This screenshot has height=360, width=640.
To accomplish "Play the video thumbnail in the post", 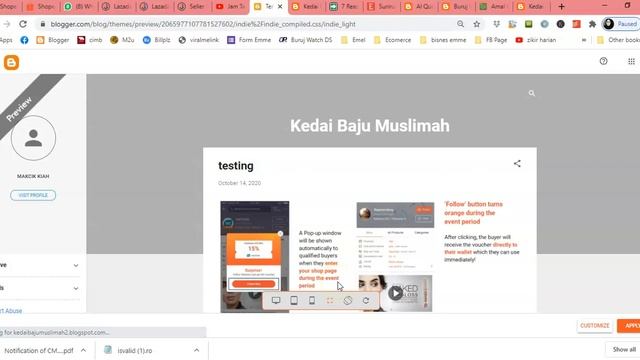I will click(x=395, y=293).
